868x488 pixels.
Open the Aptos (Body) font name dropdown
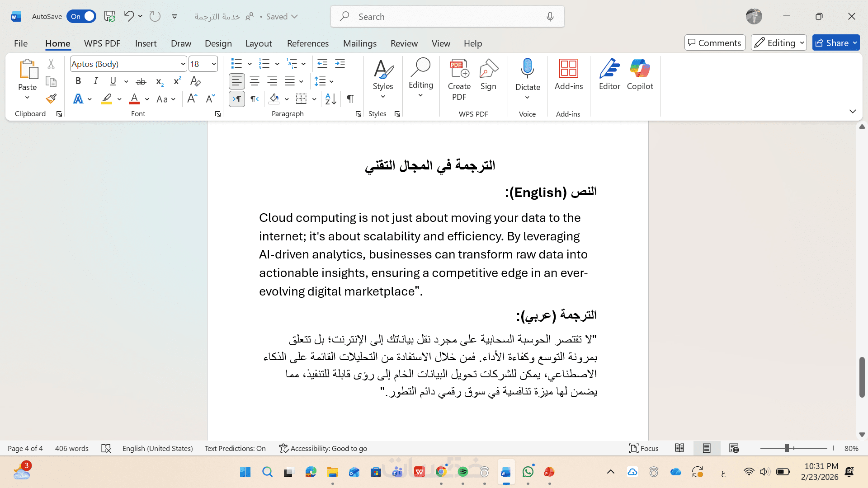point(183,64)
